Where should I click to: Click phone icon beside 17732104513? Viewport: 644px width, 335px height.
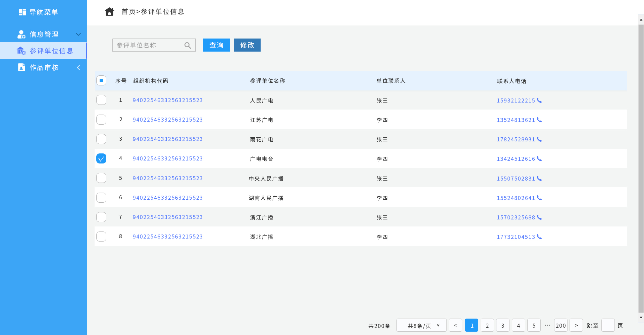(539, 237)
